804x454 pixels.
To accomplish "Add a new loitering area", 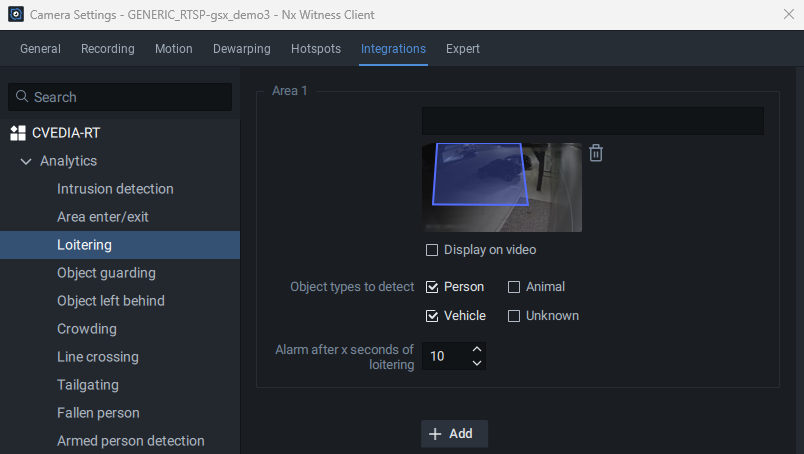I will pos(454,434).
